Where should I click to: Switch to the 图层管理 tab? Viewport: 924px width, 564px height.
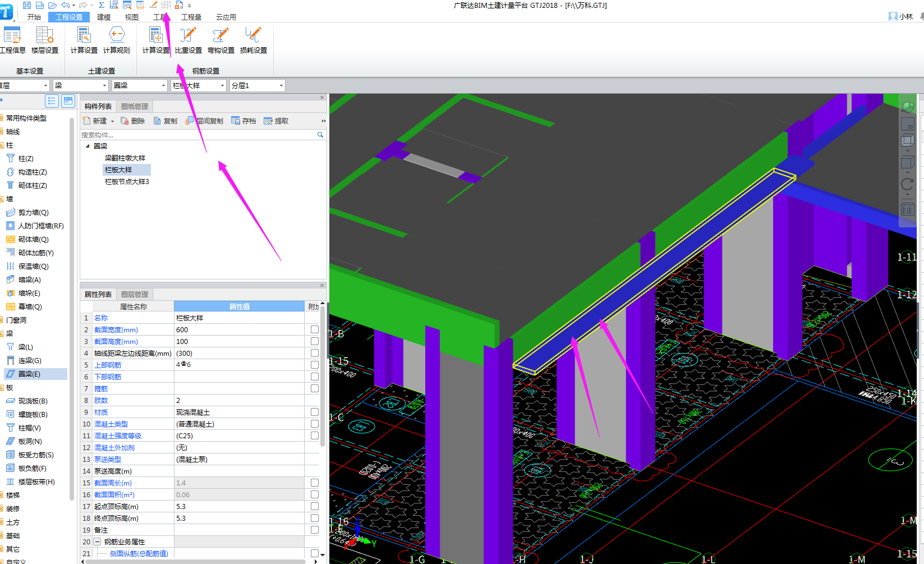(135, 294)
